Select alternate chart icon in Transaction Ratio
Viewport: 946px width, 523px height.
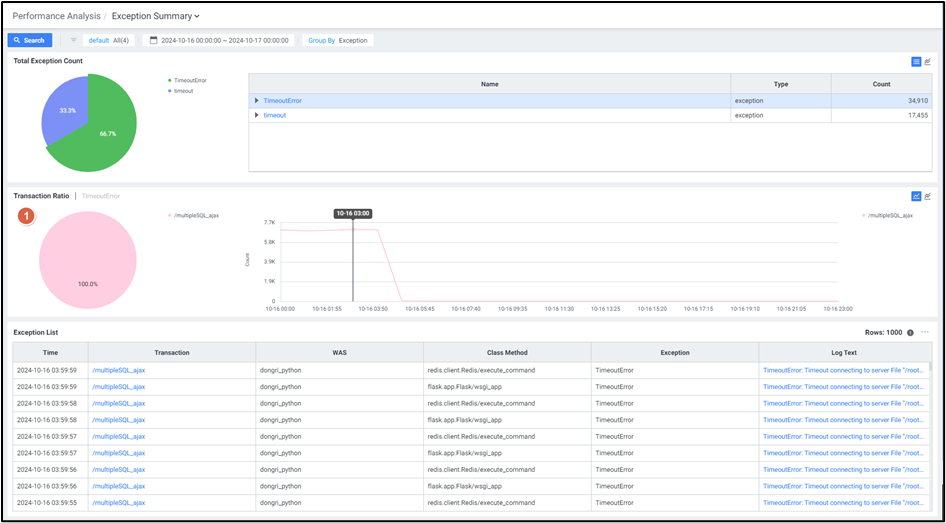click(x=928, y=196)
